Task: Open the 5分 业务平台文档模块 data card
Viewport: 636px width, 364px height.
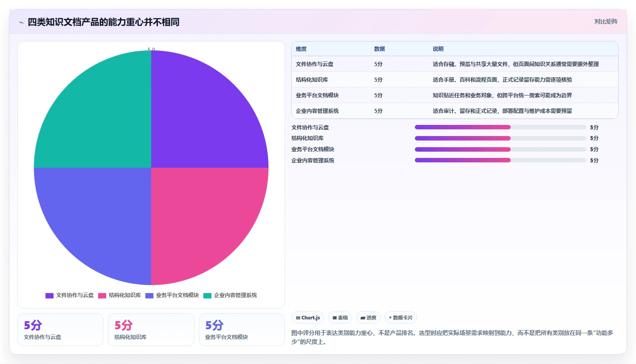Action: (242, 330)
